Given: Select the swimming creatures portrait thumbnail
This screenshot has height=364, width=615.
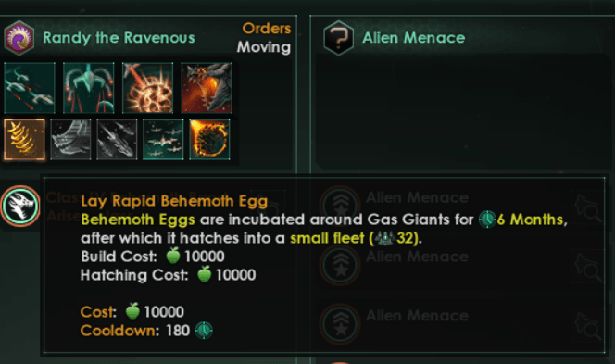Looking at the screenshot, I should click(x=30, y=88).
